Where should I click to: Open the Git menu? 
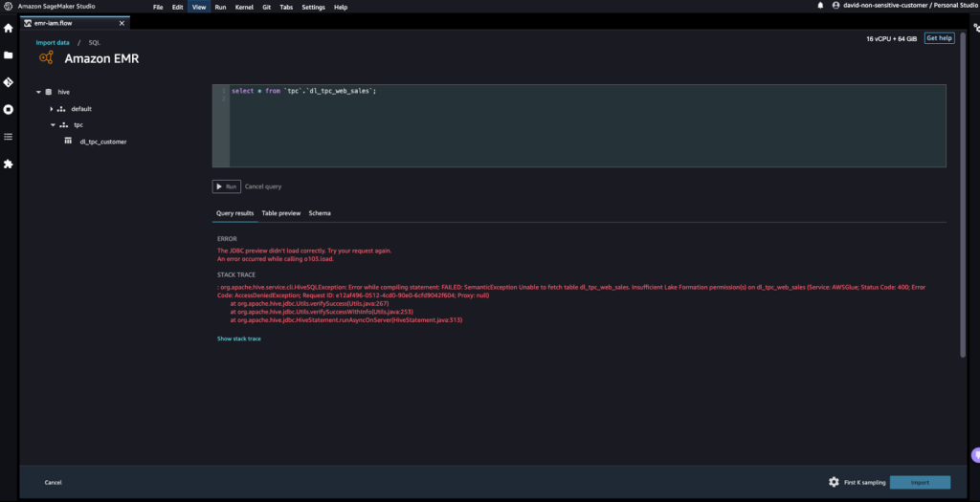coord(266,7)
